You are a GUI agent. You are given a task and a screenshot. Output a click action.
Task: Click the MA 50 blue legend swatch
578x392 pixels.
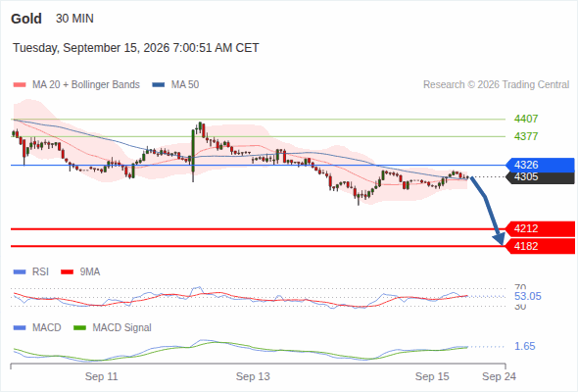159,85
